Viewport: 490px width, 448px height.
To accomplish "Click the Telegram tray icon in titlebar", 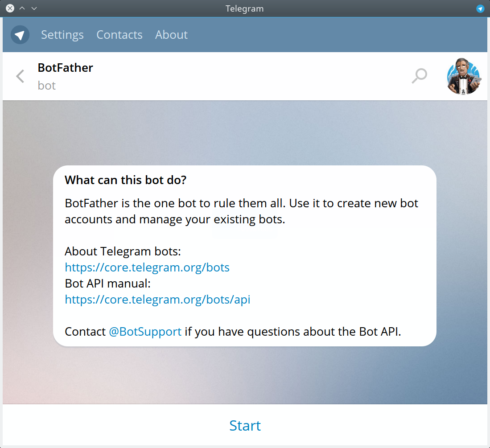I will coord(480,9).
